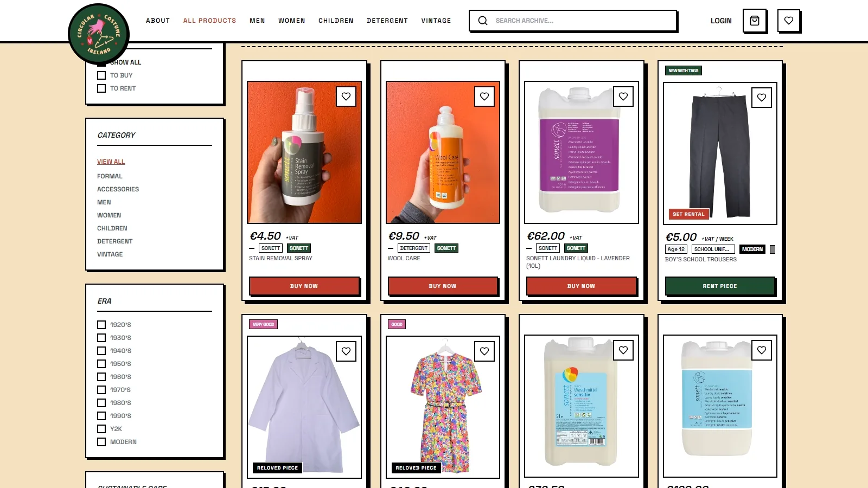The image size is (868, 488).
Task: Open the wishlist heart in header
Action: pos(789,21)
